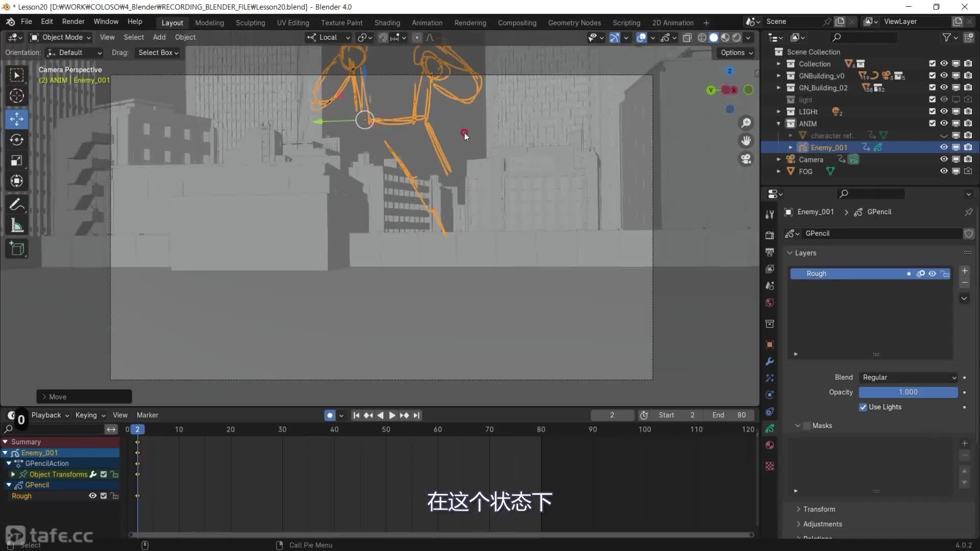Switch to the Shading workspace tab
This screenshot has height=551, width=980.
click(x=387, y=22)
